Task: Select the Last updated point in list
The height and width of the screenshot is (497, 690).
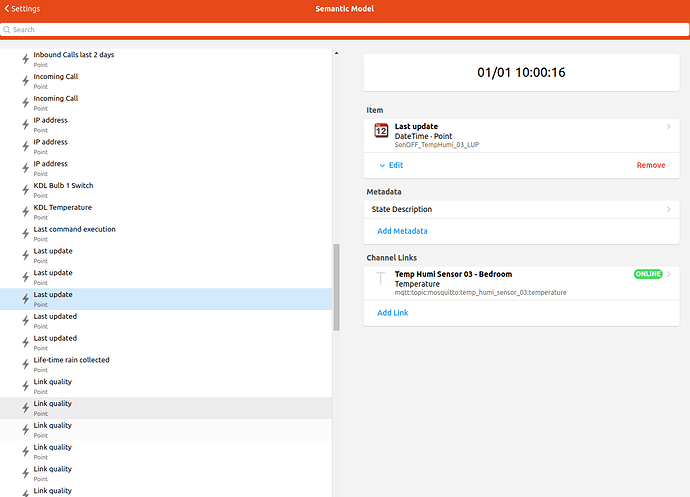Action: pos(56,338)
